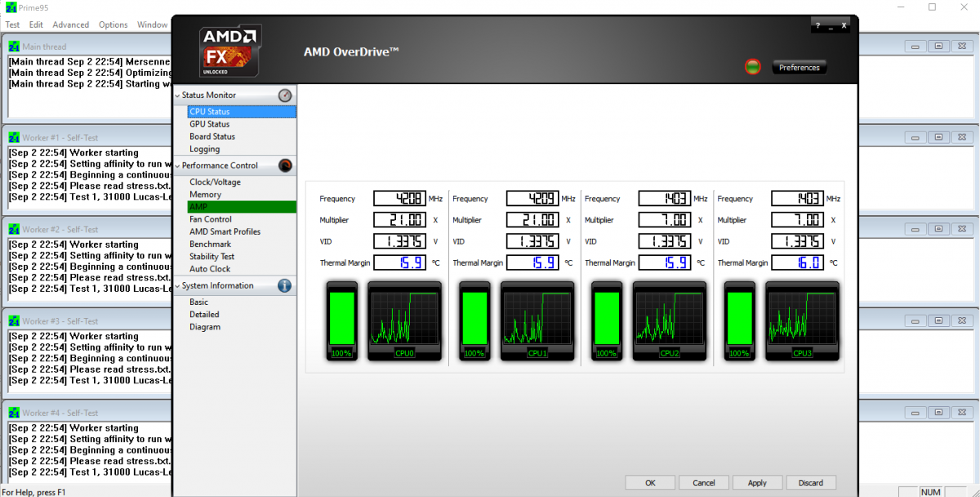Click the Worker #1 Self-Test window icon
The width and height of the screenshot is (980, 497).
(14, 138)
